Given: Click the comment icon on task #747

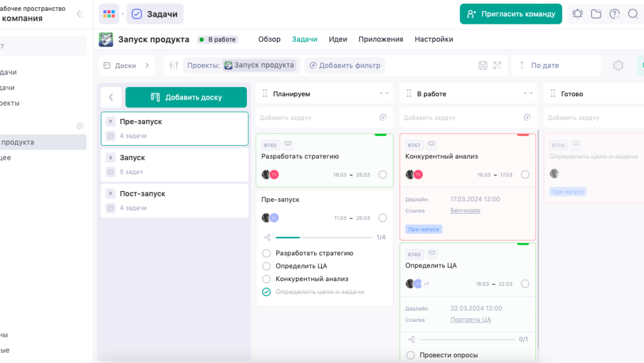Looking at the screenshot, I should coord(432,144).
